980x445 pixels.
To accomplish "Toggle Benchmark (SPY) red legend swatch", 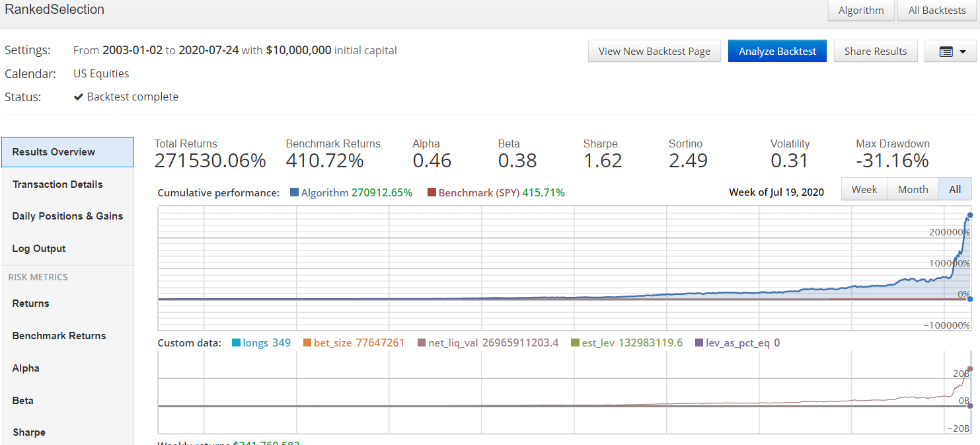I will click(432, 193).
